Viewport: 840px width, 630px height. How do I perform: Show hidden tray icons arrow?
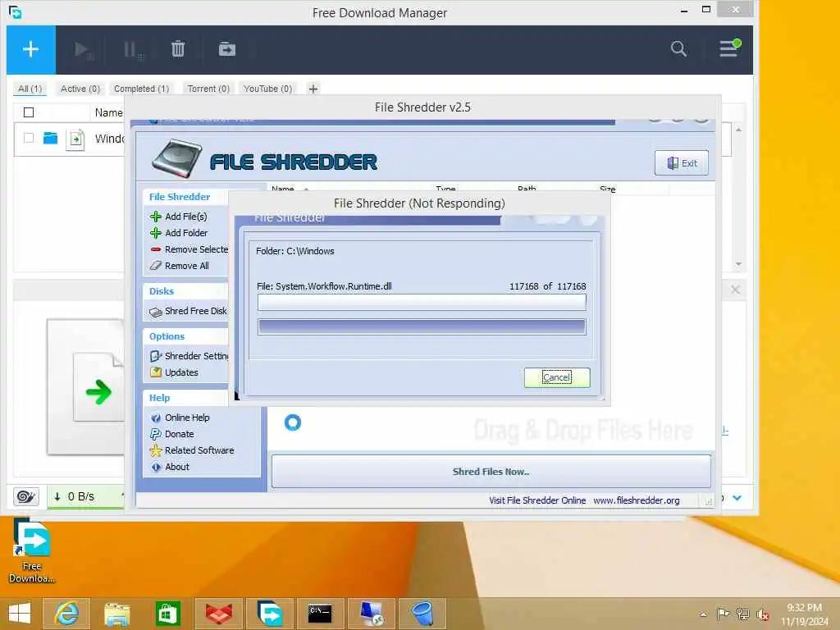[x=703, y=614]
